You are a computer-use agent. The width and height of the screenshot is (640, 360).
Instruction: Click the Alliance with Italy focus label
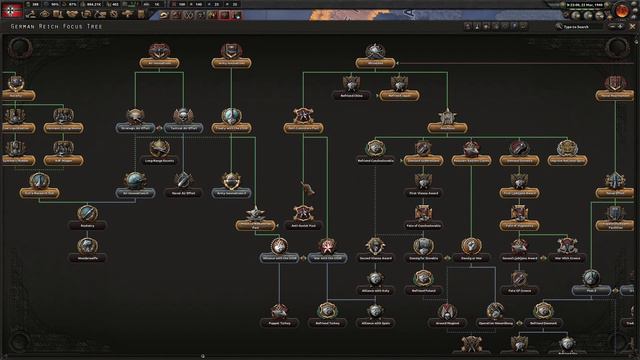(376, 291)
